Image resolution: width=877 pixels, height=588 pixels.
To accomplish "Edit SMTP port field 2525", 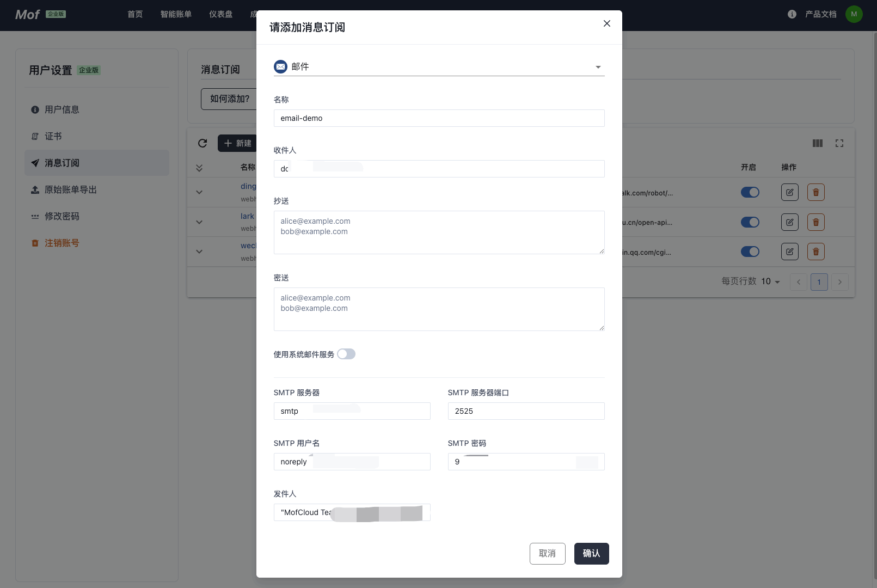I will tap(526, 411).
